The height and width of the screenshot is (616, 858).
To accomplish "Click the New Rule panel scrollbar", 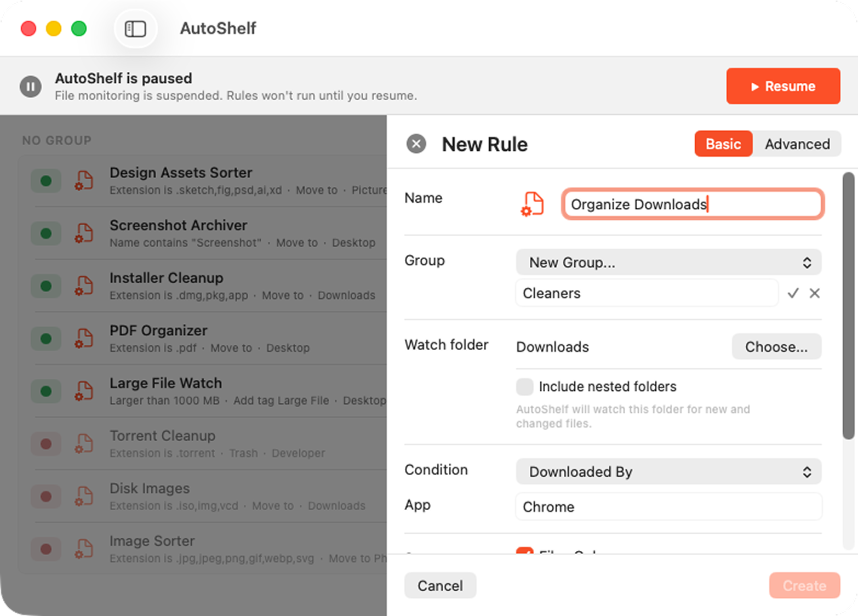I will coord(848,306).
